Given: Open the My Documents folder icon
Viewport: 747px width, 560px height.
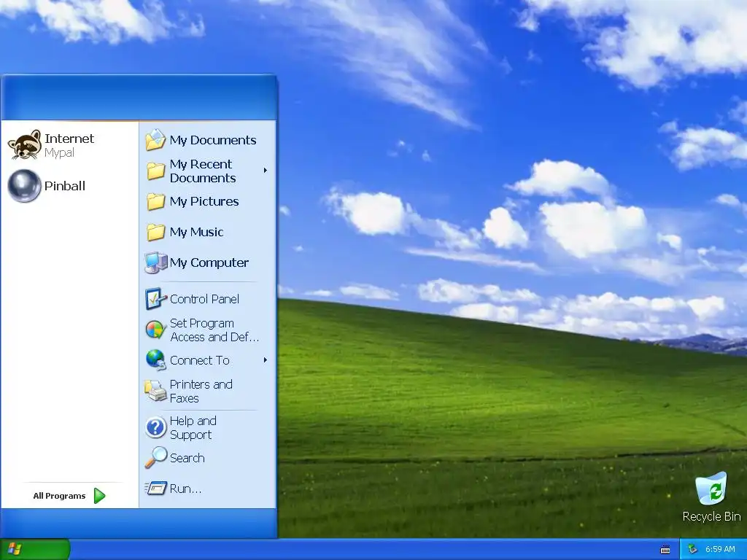Looking at the screenshot, I should coord(156,139).
